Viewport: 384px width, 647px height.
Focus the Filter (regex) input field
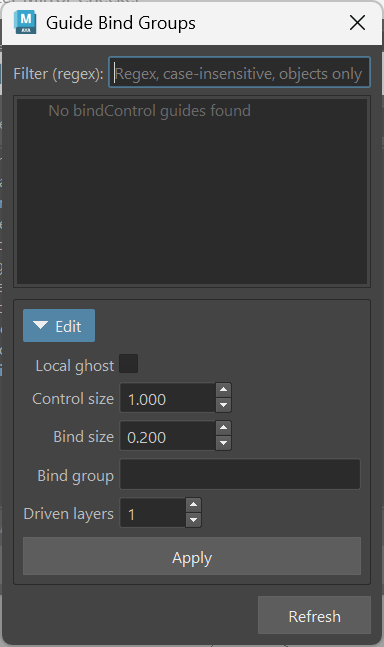point(239,73)
